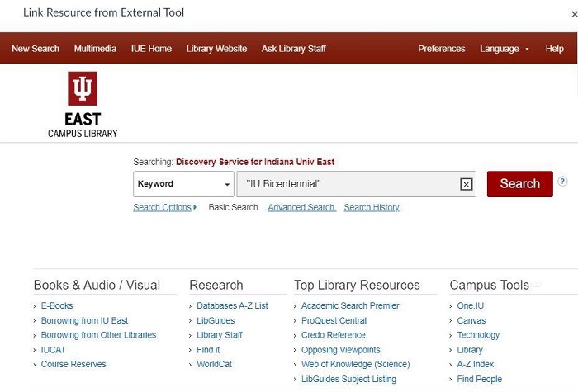Click the Top Library Resources heading
The width and height of the screenshot is (578, 392).
357,285
